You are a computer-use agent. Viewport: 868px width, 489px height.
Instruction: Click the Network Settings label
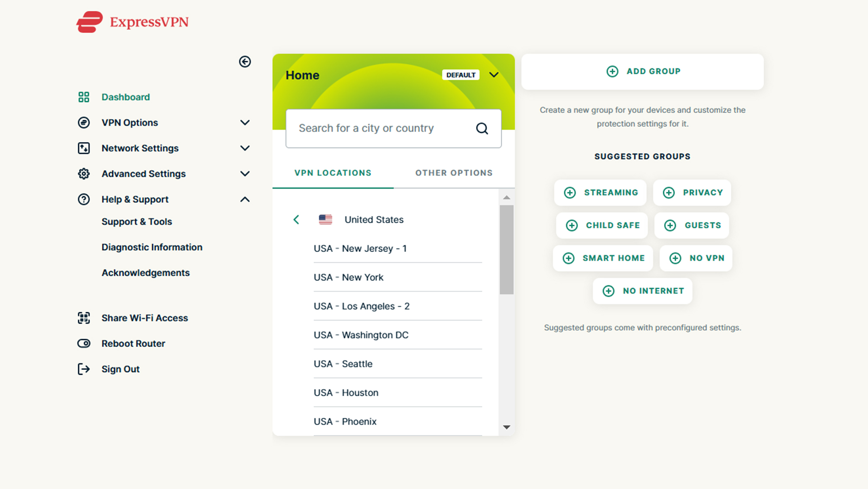[x=140, y=148]
